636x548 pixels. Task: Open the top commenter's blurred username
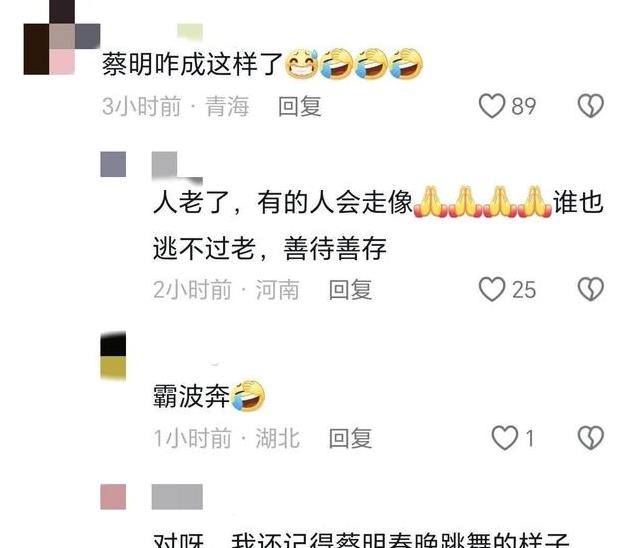[190, 32]
